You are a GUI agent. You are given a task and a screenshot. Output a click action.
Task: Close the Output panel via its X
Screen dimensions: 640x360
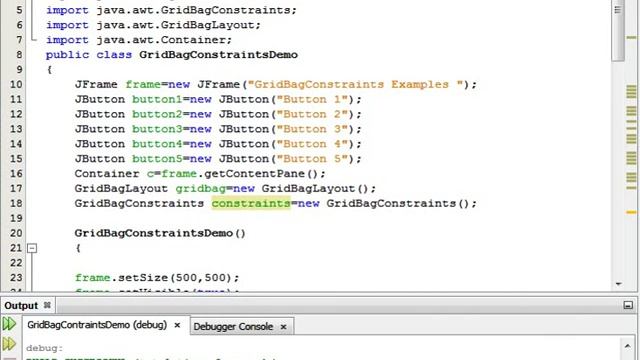pyautogui.click(x=47, y=305)
